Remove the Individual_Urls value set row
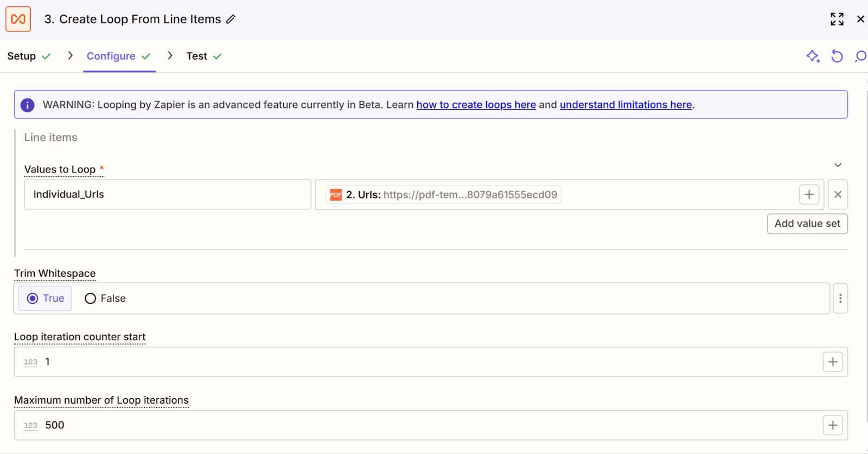This screenshot has width=868, height=454. coord(838,194)
